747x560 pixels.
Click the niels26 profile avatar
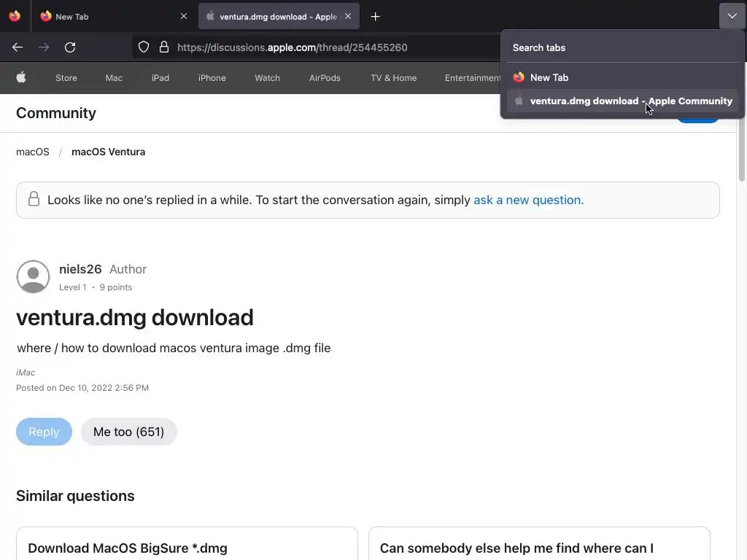[x=33, y=277]
